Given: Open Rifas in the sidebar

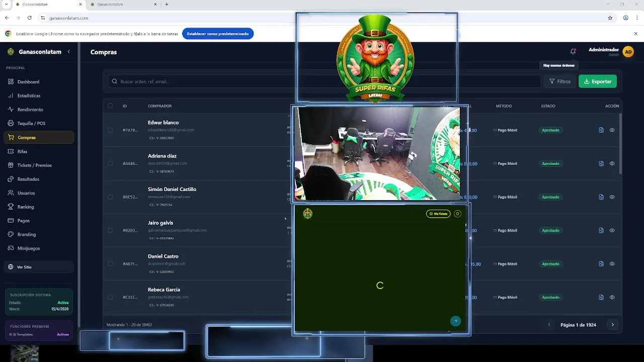Looking at the screenshot, I should click(39, 151).
